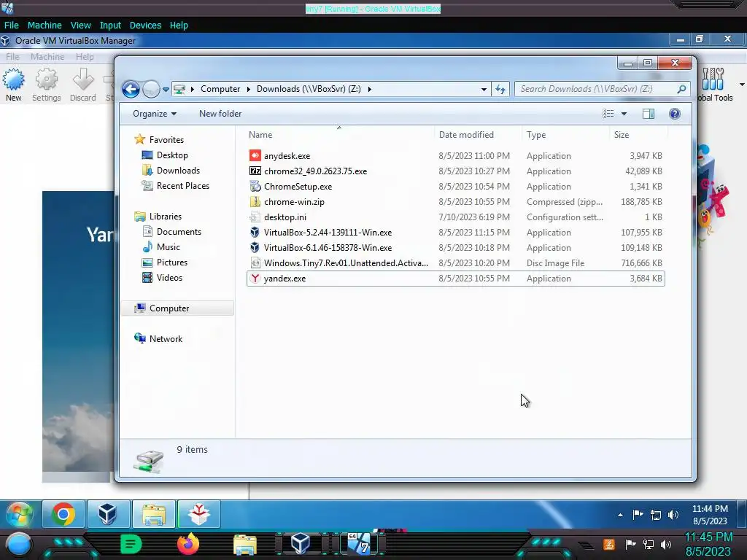The image size is (747, 560).
Task: Open Chrome from guest taskbar
Action: coord(63,514)
